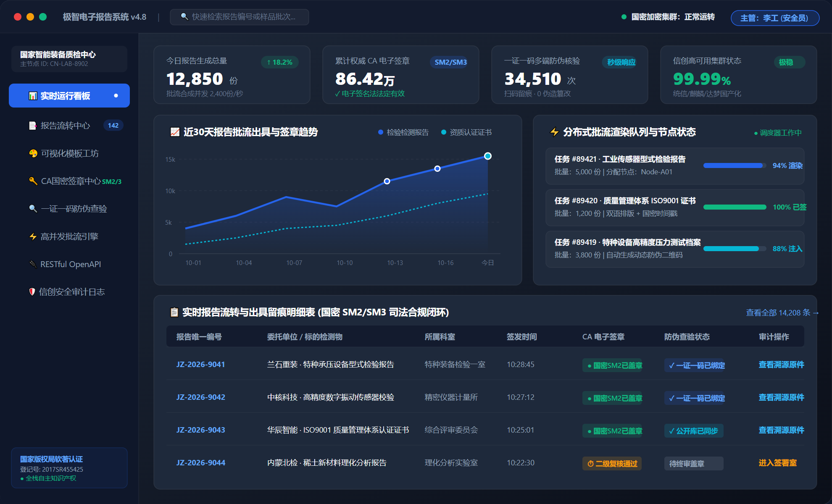Image resolution: width=832 pixels, height=504 pixels.
Task: Click the 主管: 李工 (安全员) user button
Action: (x=775, y=18)
